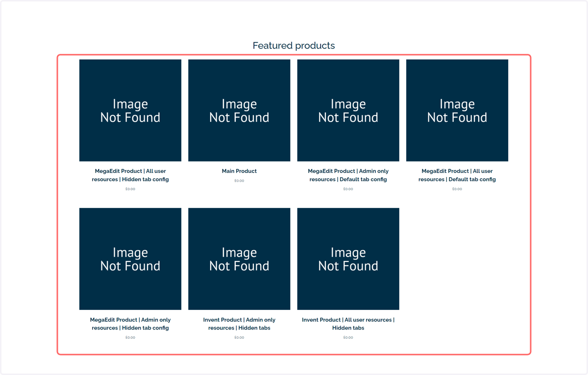
Task: Click MegaEdit All user resources Hidden tab config title
Action: 130,175
